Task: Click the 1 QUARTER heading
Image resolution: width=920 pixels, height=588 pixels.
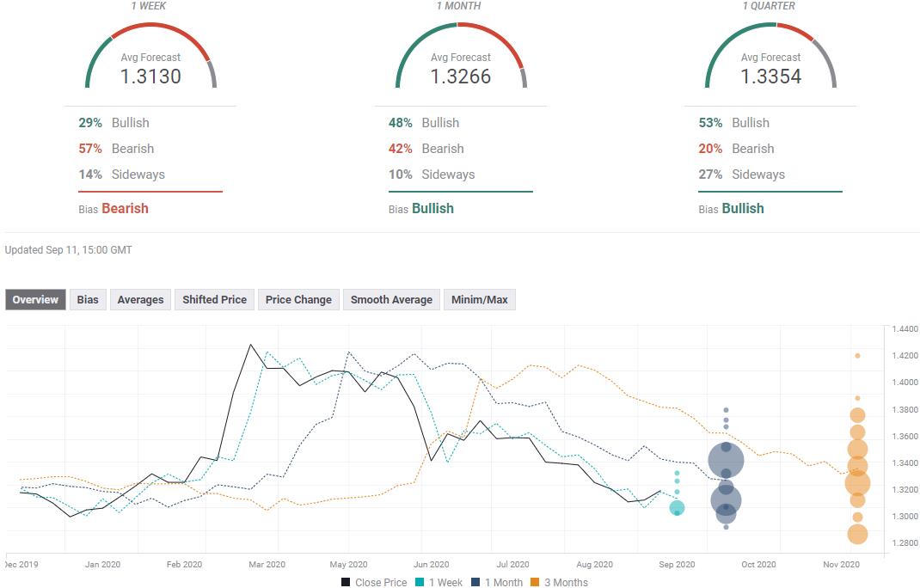Action: coord(769,6)
